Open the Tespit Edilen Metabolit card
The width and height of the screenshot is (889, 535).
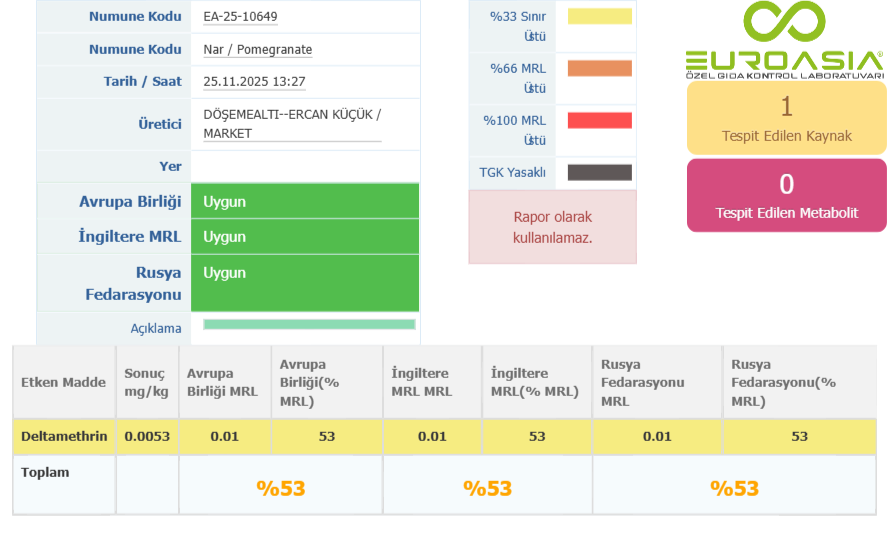[786, 195]
